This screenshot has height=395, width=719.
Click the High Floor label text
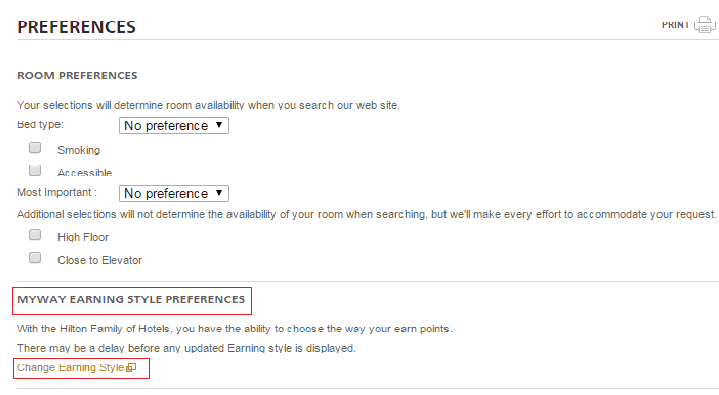[x=83, y=237]
